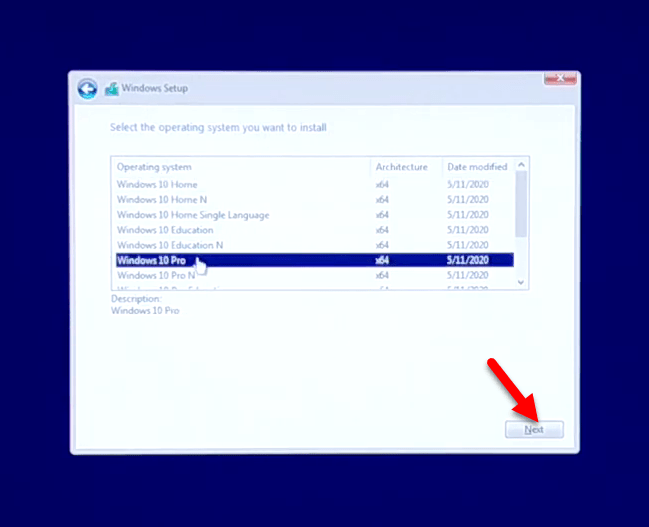The width and height of the screenshot is (649, 527).
Task: Select the highlighted Windows 10 Pro row
Action: click(x=315, y=260)
